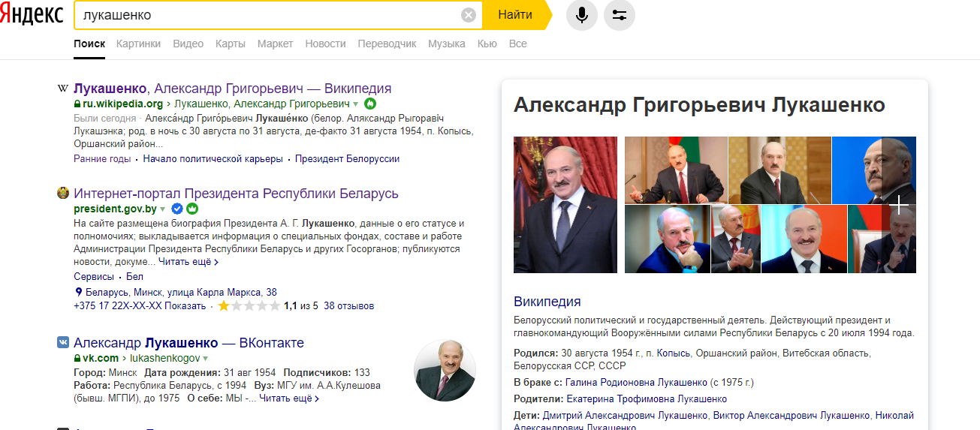Switch to the Видео tab
This screenshot has height=430, width=980.
coord(188,44)
